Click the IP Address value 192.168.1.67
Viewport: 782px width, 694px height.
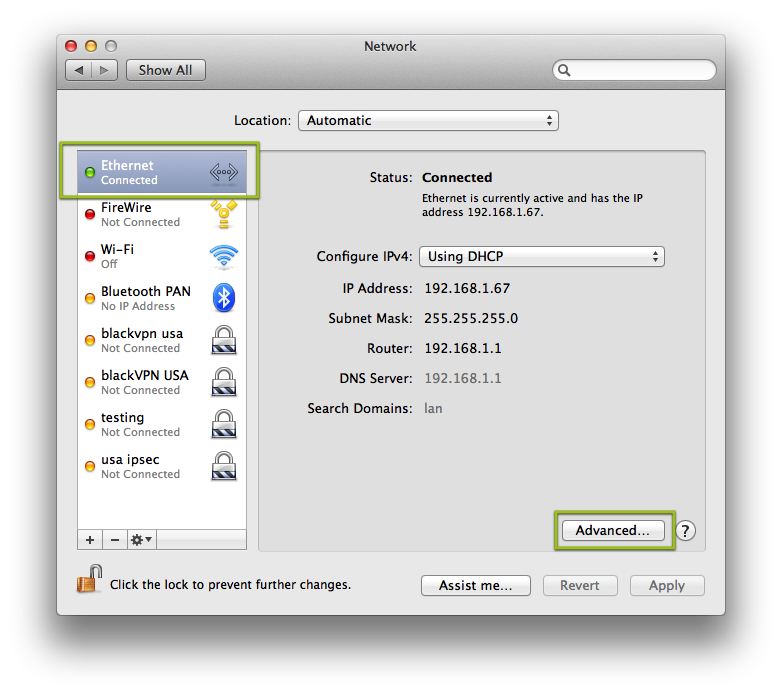tap(467, 289)
